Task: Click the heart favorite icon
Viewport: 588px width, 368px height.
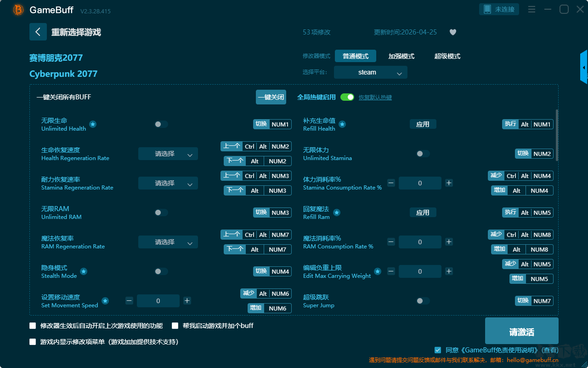Action: 453,32
